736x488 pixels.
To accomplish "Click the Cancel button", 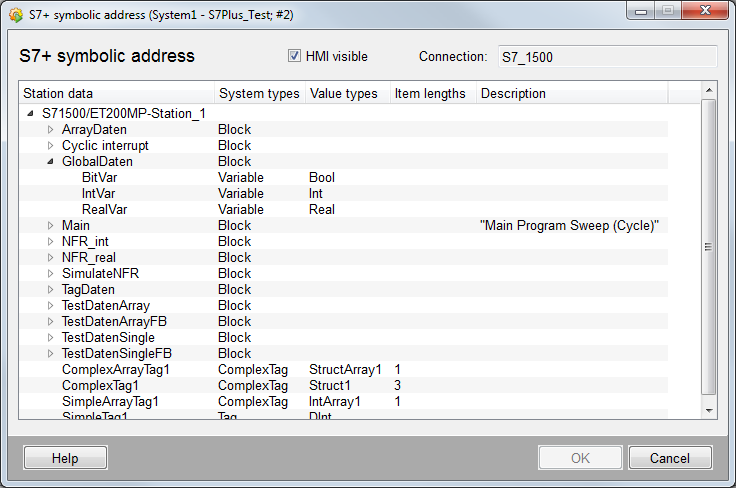I will tap(670, 458).
